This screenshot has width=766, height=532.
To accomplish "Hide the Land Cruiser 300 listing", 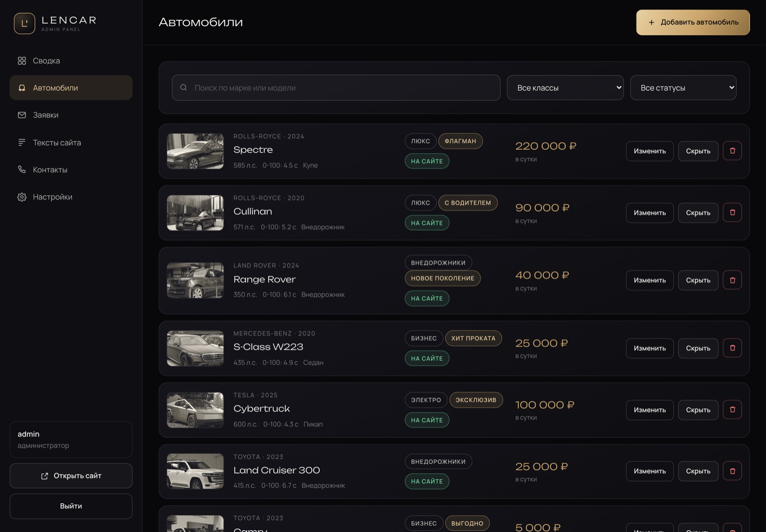I will pyautogui.click(x=698, y=471).
